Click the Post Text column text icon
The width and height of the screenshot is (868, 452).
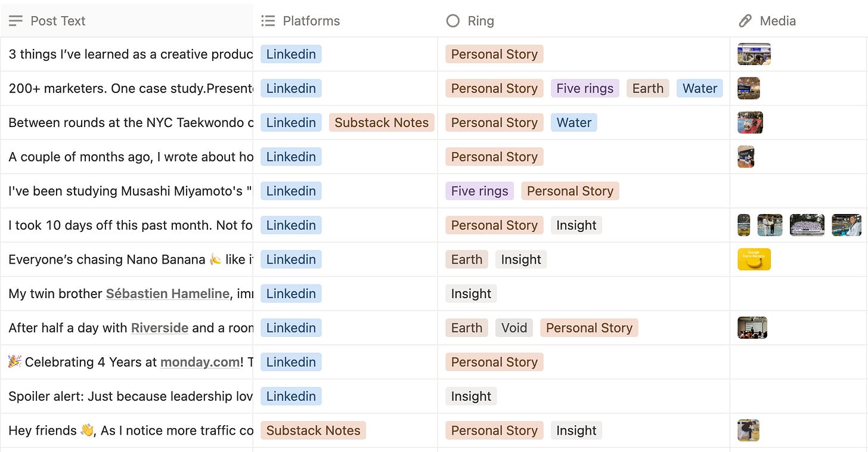click(16, 21)
